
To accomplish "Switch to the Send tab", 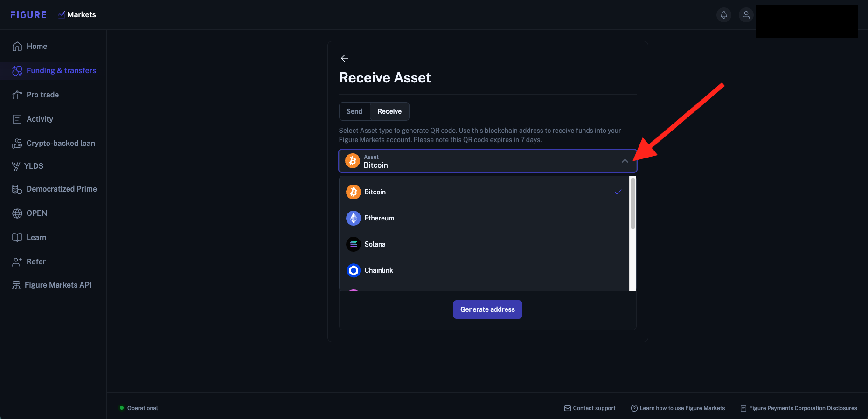I will point(354,111).
